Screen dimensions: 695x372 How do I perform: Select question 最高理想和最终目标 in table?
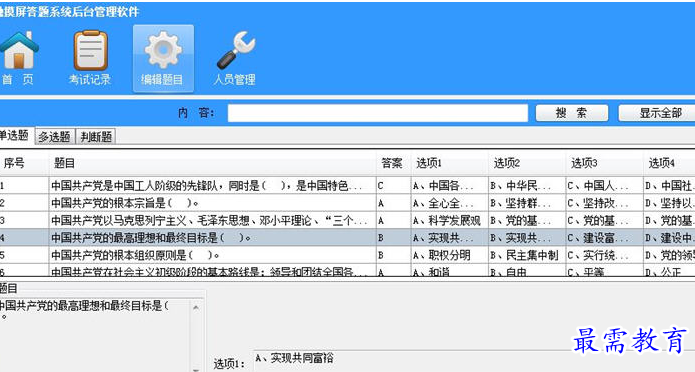coord(213,238)
